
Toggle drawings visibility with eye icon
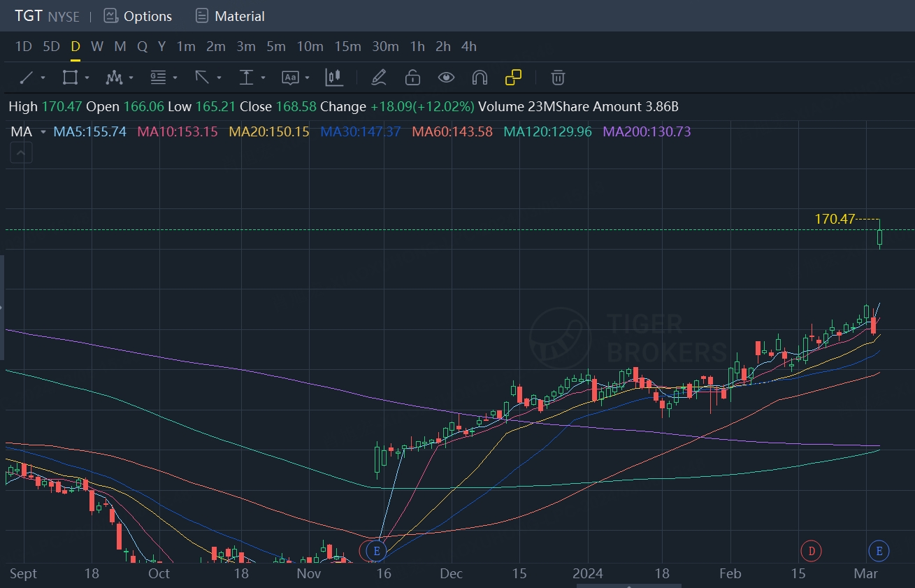(x=446, y=77)
